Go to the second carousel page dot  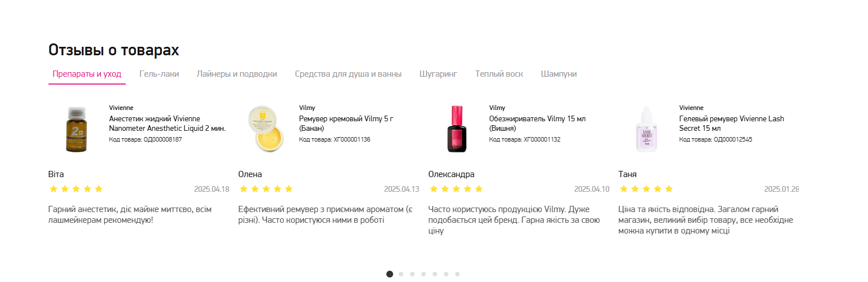coord(401,274)
